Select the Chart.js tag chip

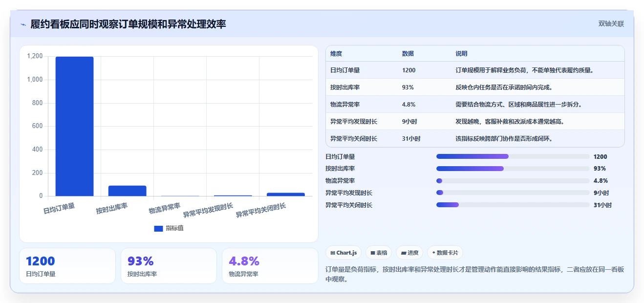[x=344, y=253]
